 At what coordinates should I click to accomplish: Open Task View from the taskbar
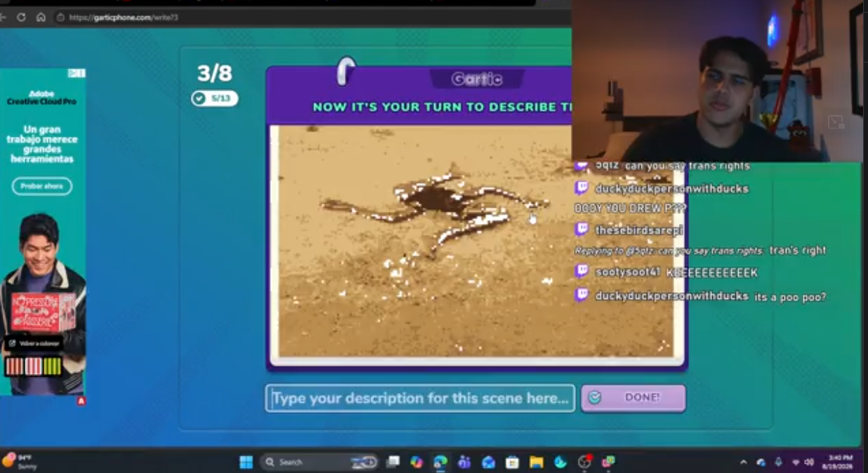point(393,462)
